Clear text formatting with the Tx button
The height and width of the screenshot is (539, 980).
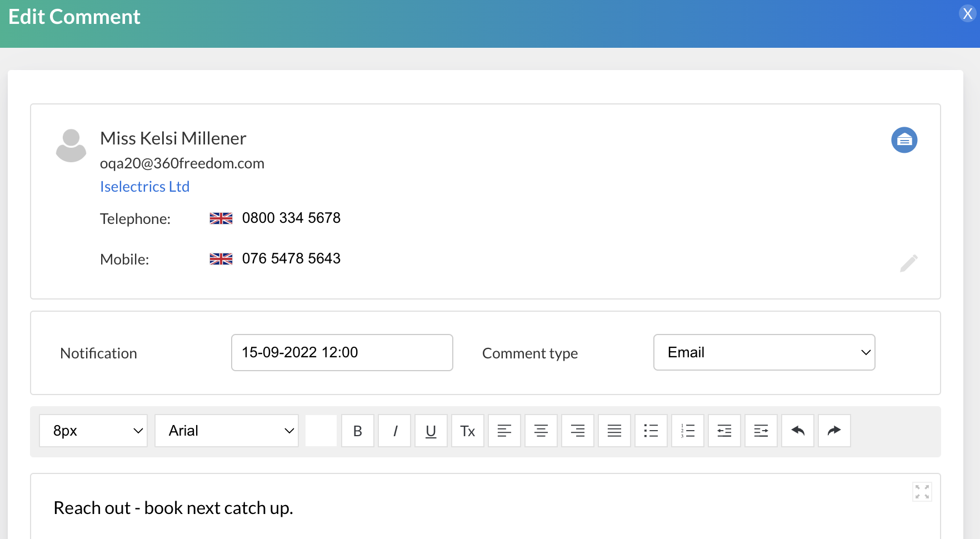pos(468,431)
